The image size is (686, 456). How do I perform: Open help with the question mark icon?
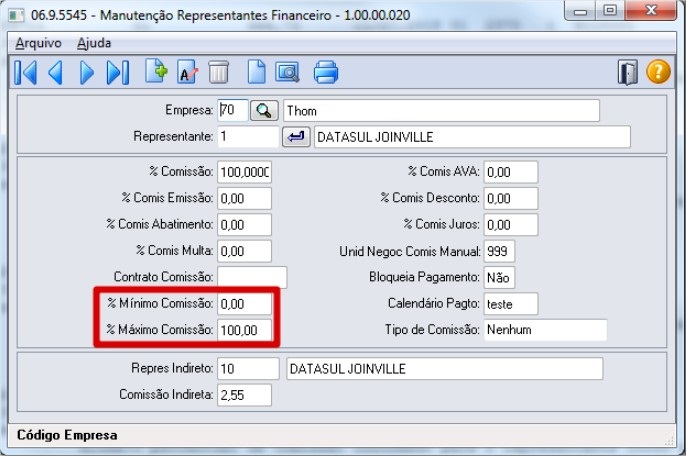[x=658, y=72]
